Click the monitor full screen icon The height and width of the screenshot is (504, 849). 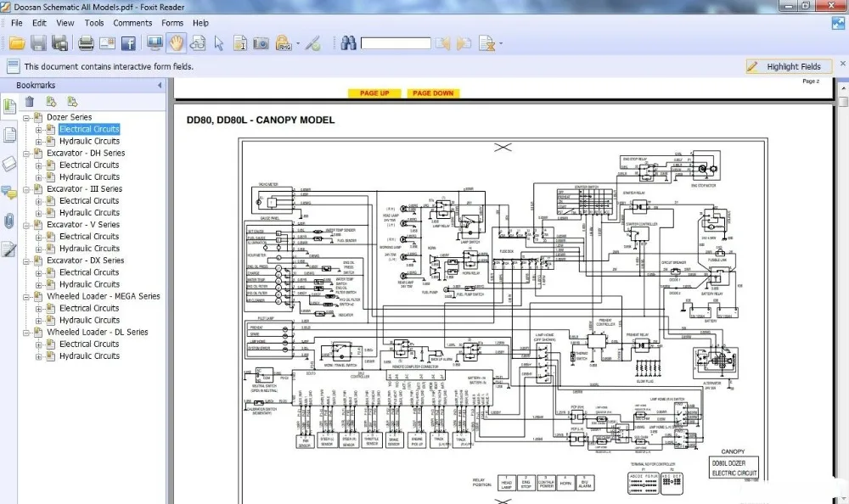[x=155, y=43]
